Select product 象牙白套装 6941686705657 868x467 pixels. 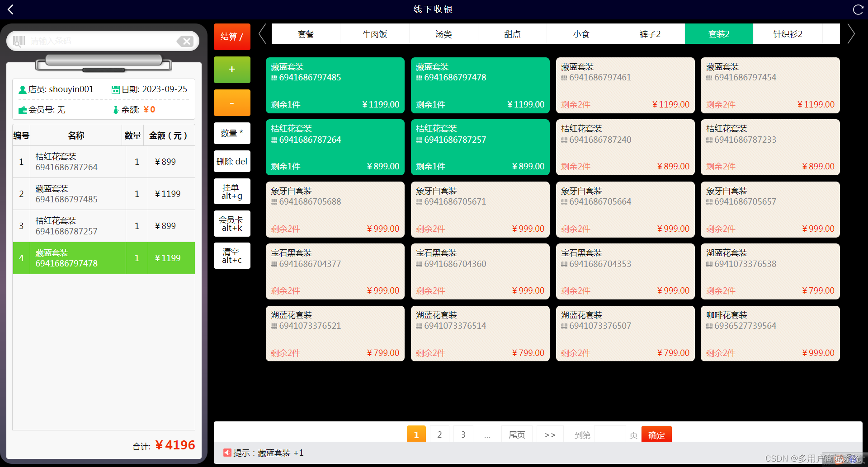coord(770,210)
